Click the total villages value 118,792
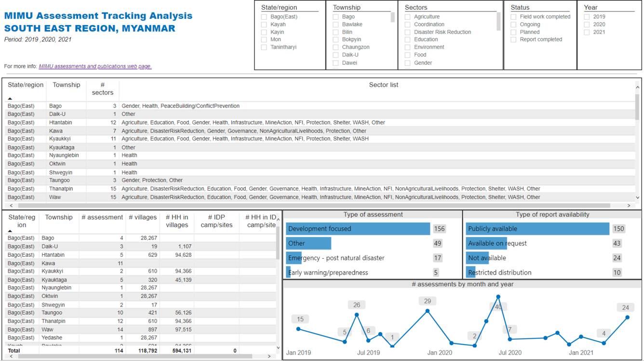This screenshot has width=644, height=361. 147,351
